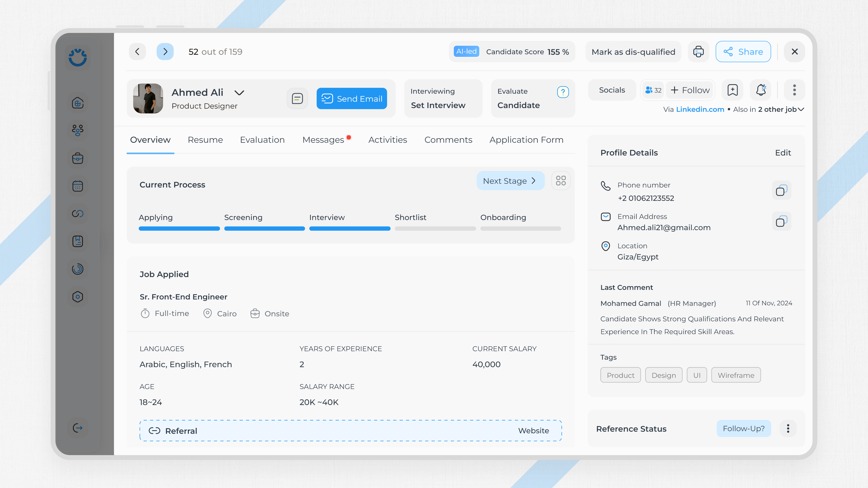Open the calendar icon in the sidebar
Screen dimensions: 868x488
click(x=78, y=186)
